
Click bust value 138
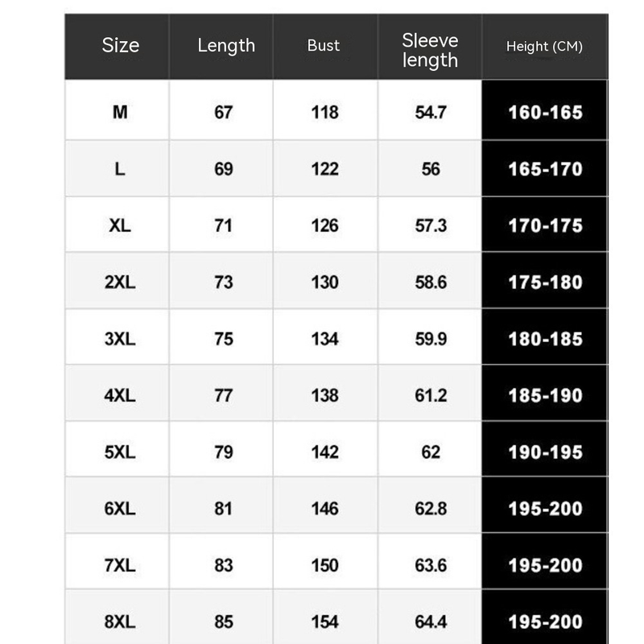tap(324, 395)
